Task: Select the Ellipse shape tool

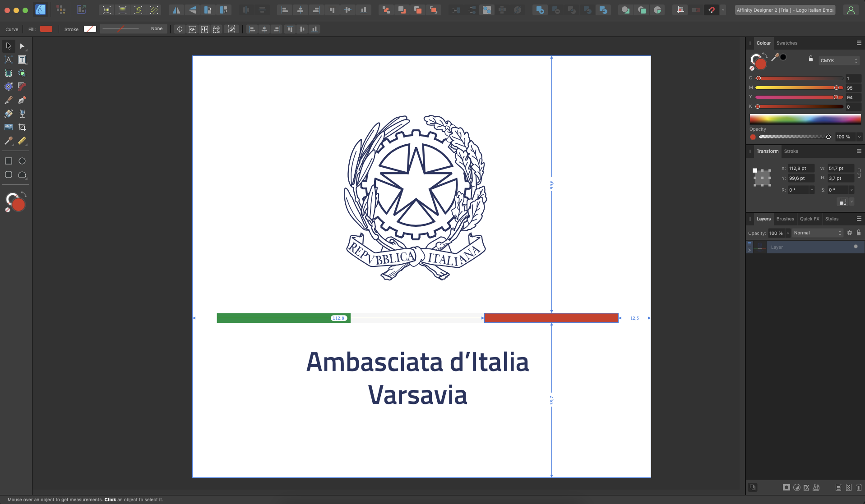Action: (x=22, y=161)
